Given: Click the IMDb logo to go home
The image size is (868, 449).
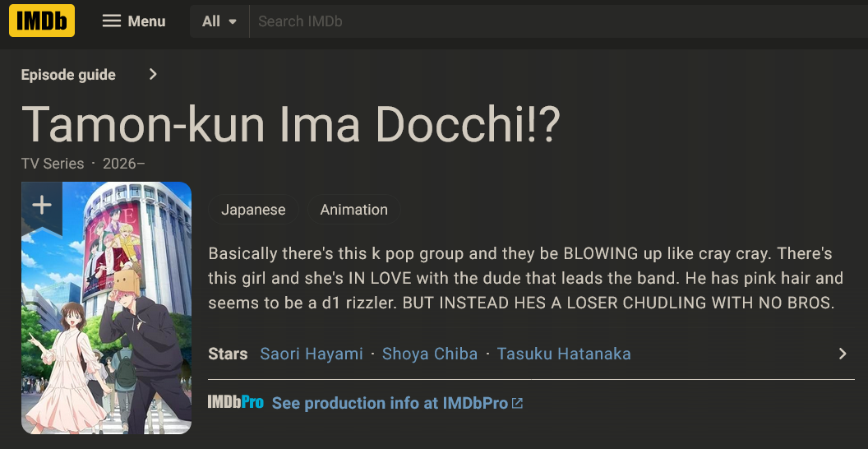Looking at the screenshot, I should click(x=42, y=21).
